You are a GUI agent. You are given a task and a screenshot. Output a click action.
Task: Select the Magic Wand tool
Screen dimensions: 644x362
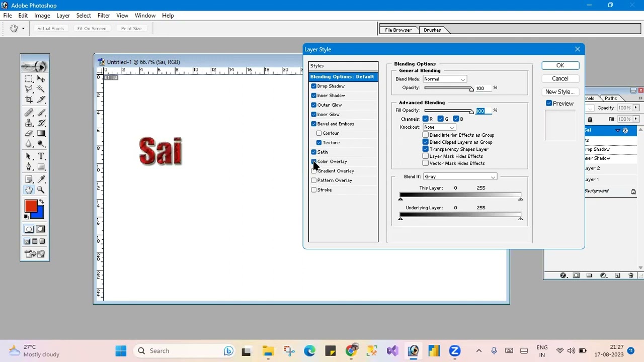pyautogui.click(x=41, y=89)
